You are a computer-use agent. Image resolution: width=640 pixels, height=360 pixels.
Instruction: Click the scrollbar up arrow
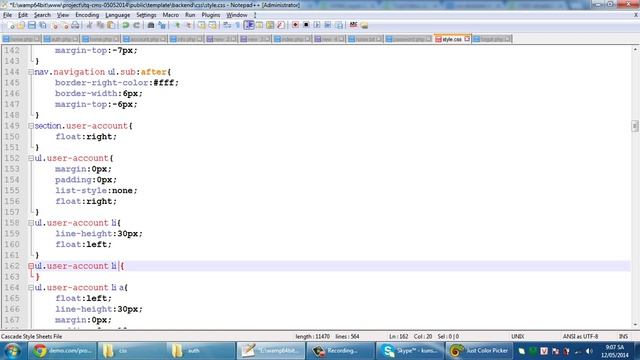635,49
